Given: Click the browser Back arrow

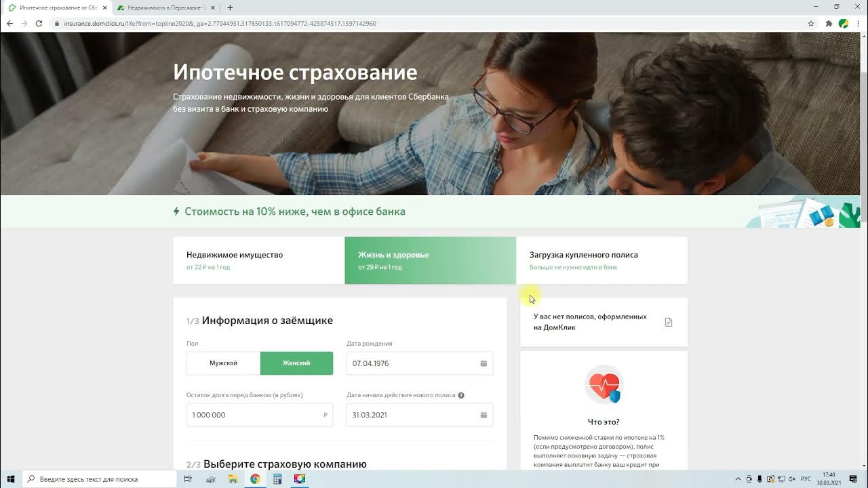Looking at the screenshot, I should click(9, 23).
